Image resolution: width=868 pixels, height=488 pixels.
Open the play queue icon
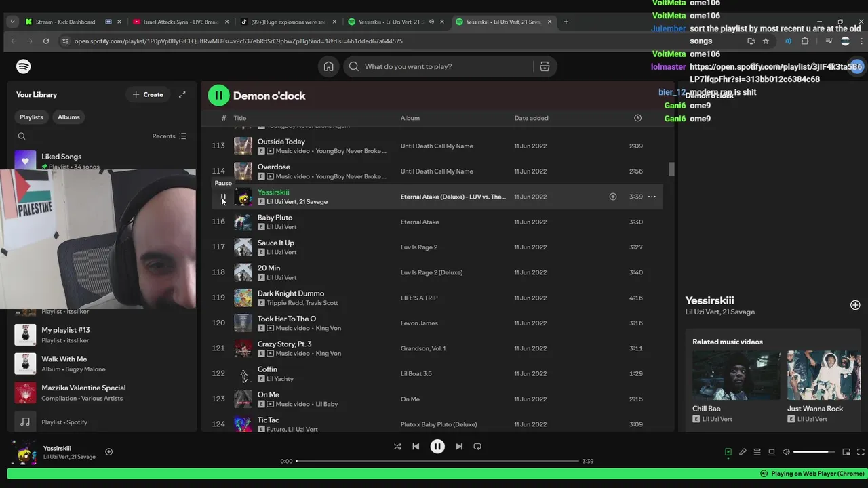pos(757,452)
